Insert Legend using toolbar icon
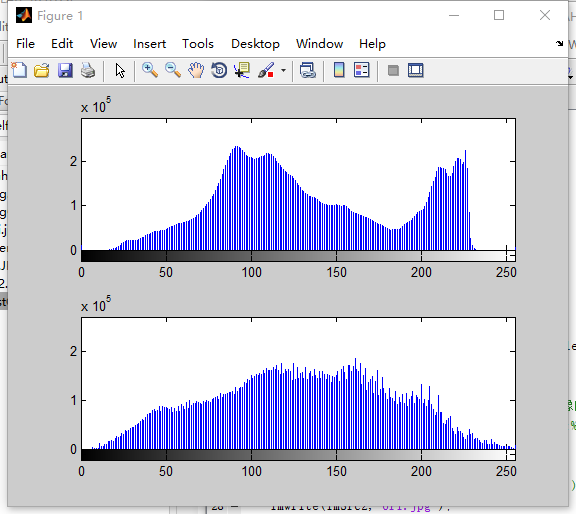Viewport: 576px width, 514px height. click(x=361, y=70)
